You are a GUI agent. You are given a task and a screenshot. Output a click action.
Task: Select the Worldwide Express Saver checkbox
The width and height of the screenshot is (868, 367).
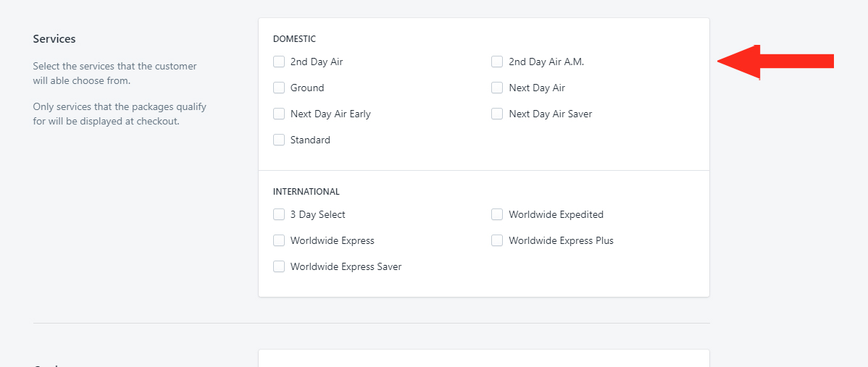[279, 266]
